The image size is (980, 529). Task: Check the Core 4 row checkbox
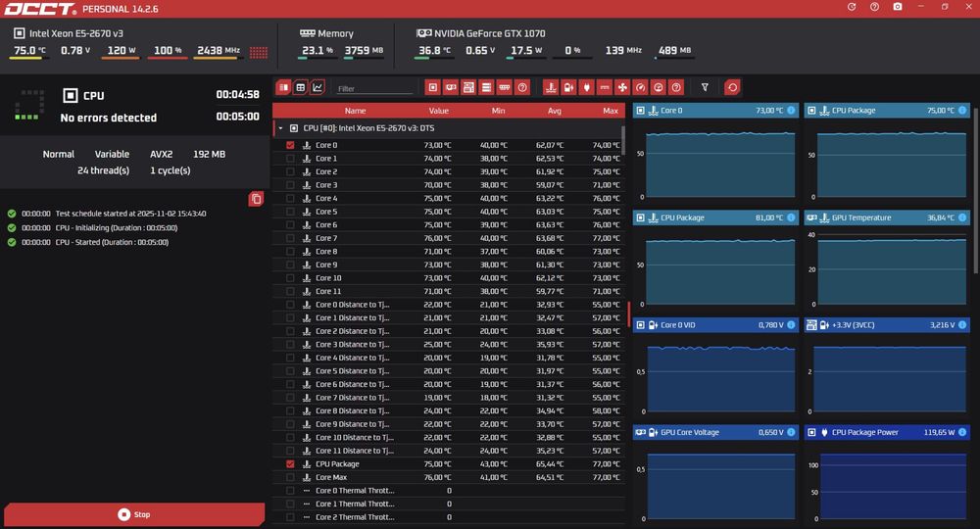pyautogui.click(x=290, y=198)
